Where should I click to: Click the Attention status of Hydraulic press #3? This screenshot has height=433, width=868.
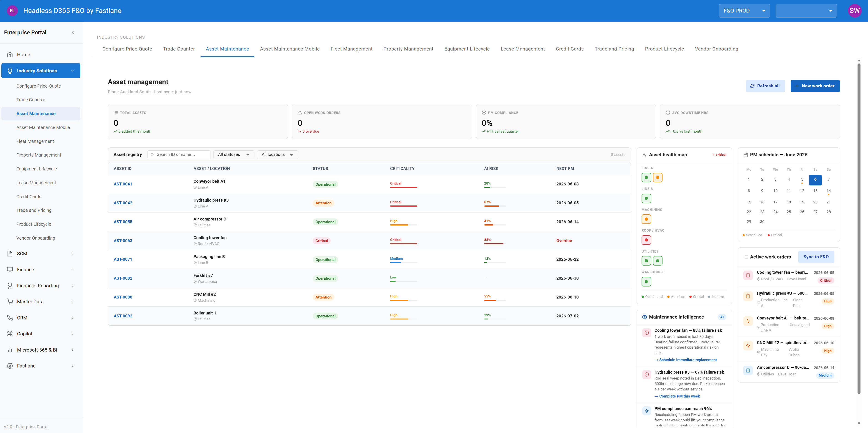click(323, 203)
